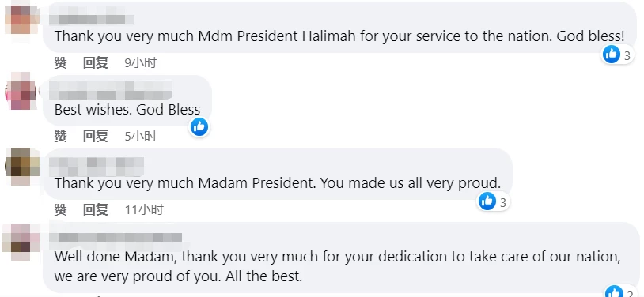Open blurred author name above 'Best wishes. God Bless'
This screenshot has height=297, width=644.
tap(111, 91)
